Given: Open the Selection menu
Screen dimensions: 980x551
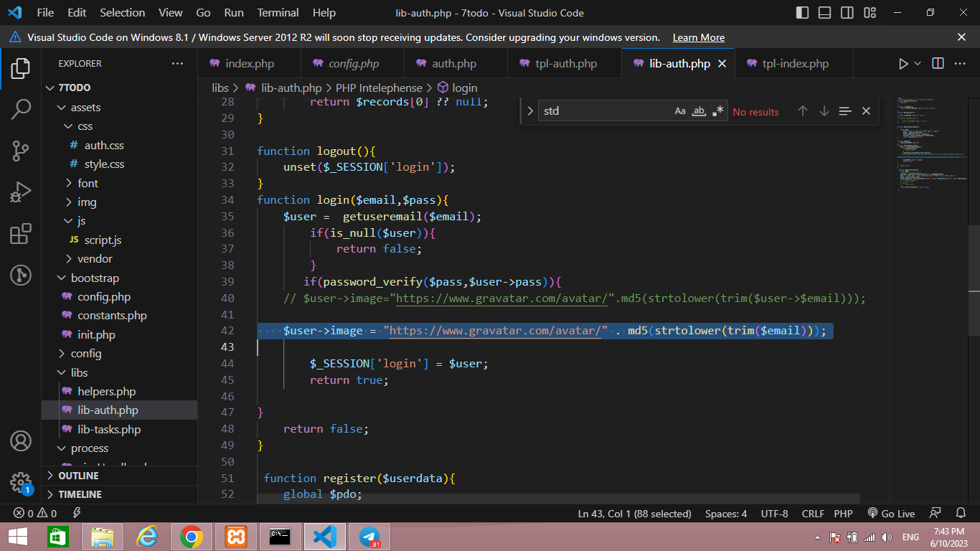Looking at the screenshot, I should 122,13.
